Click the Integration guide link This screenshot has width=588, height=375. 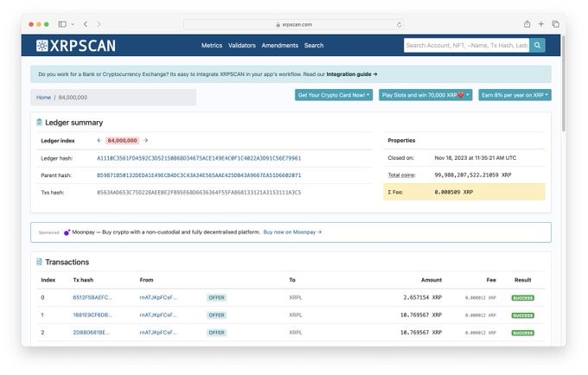click(x=351, y=74)
